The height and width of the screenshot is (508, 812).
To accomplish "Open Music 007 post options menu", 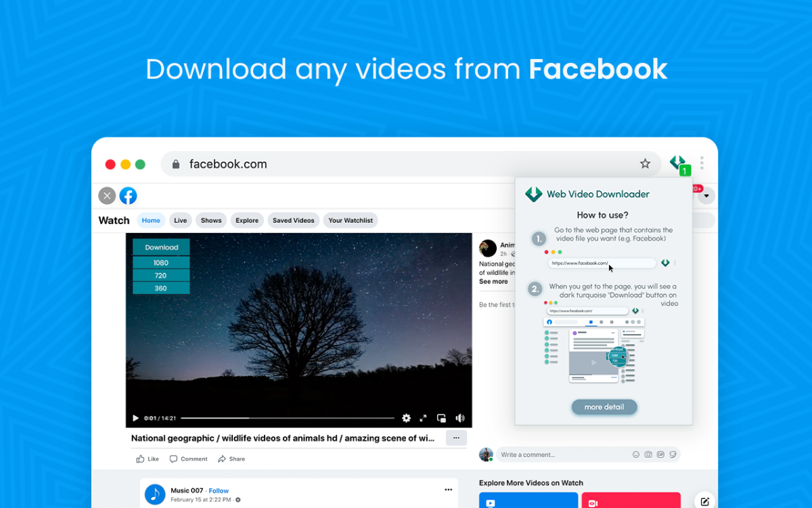I will point(448,490).
